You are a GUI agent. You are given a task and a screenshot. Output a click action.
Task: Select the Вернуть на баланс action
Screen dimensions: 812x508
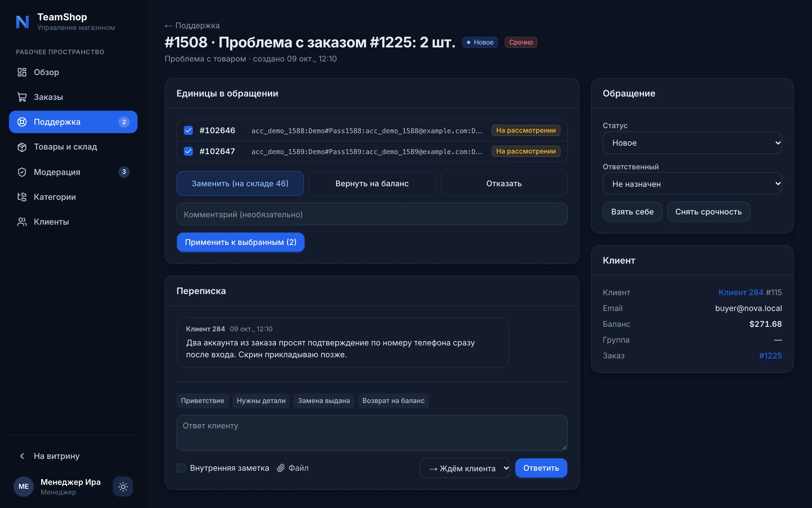coord(372,183)
